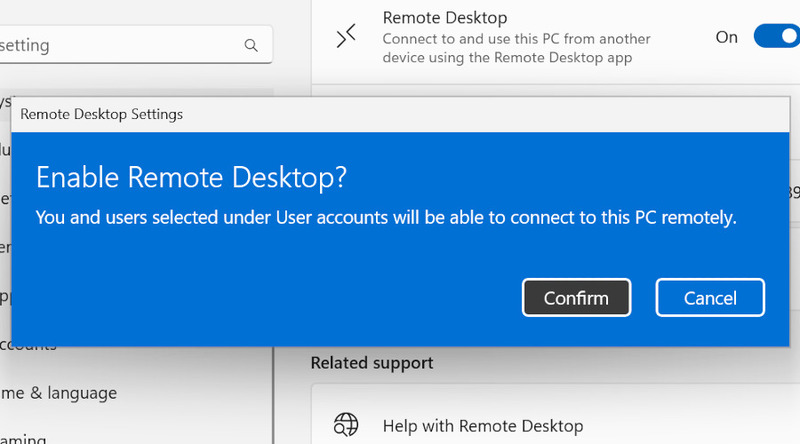Click the globe icon beside Help
The width and height of the screenshot is (800, 444).
[346, 426]
